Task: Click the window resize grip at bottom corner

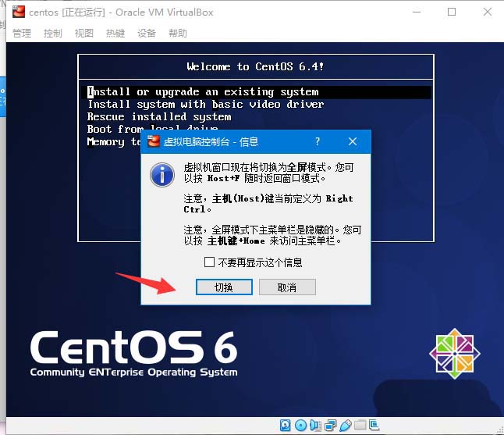Action: click(499, 430)
